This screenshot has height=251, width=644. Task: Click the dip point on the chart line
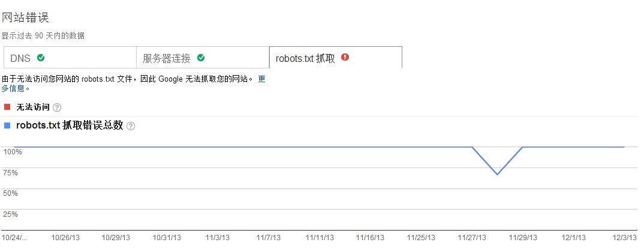[497, 174]
